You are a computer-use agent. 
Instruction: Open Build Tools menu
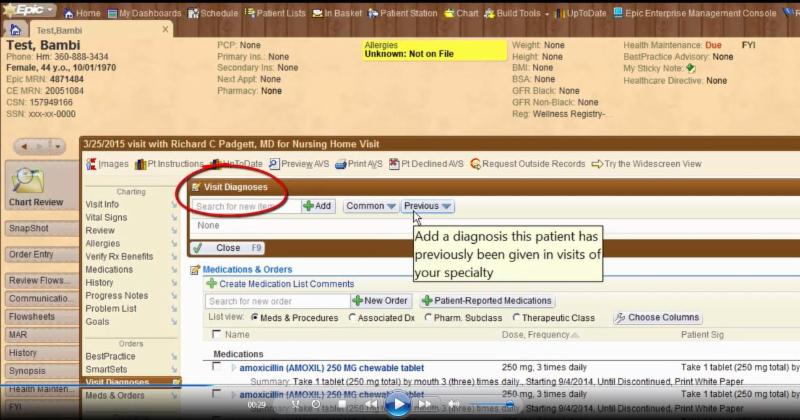click(x=517, y=13)
